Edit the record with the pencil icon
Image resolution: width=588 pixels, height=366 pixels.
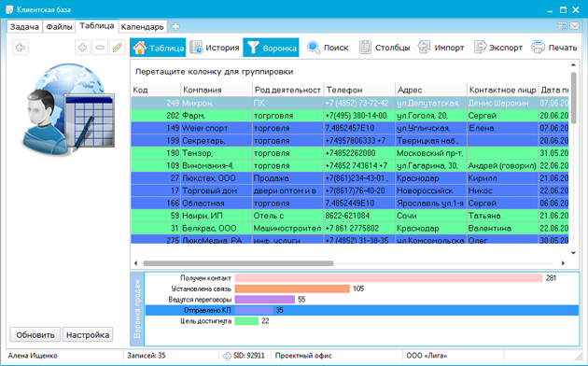coord(118,48)
